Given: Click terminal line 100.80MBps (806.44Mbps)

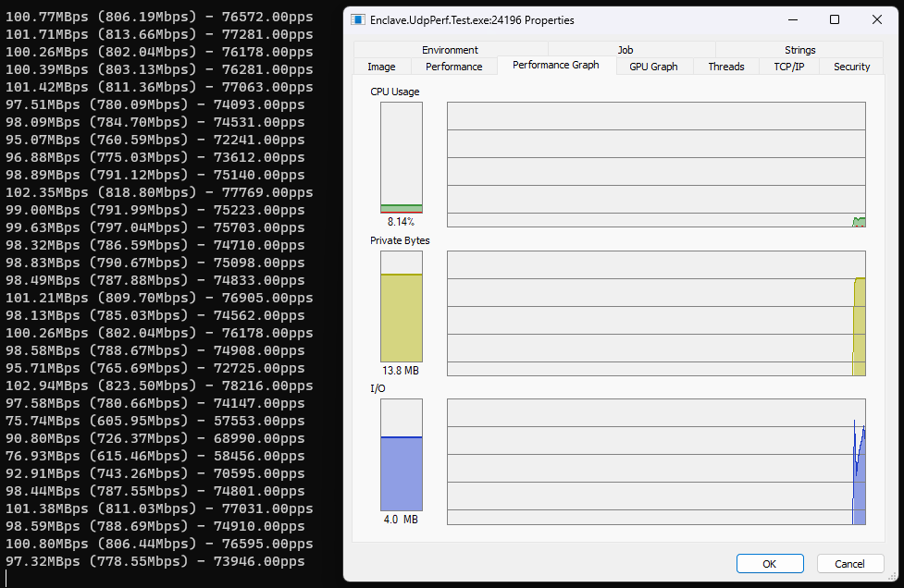Looking at the screenshot, I should 159,544.
